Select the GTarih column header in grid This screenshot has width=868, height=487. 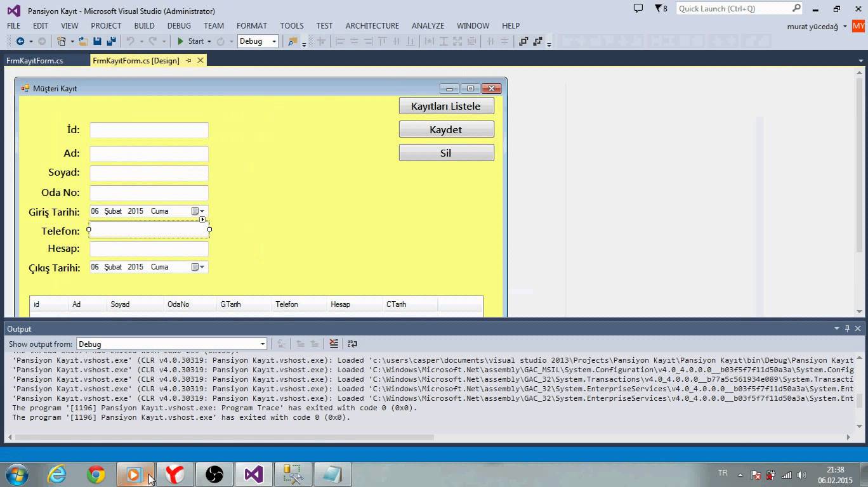pos(243,304)
